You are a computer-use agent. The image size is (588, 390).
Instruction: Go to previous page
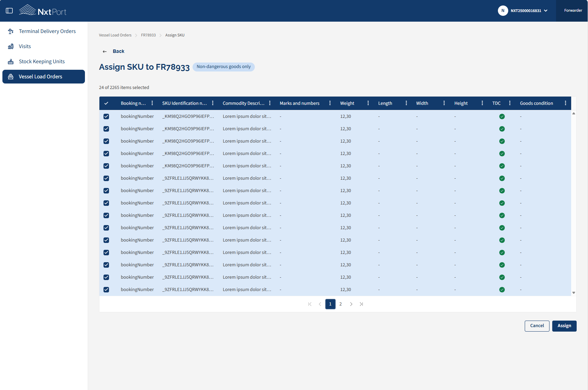tap(320, 304)
